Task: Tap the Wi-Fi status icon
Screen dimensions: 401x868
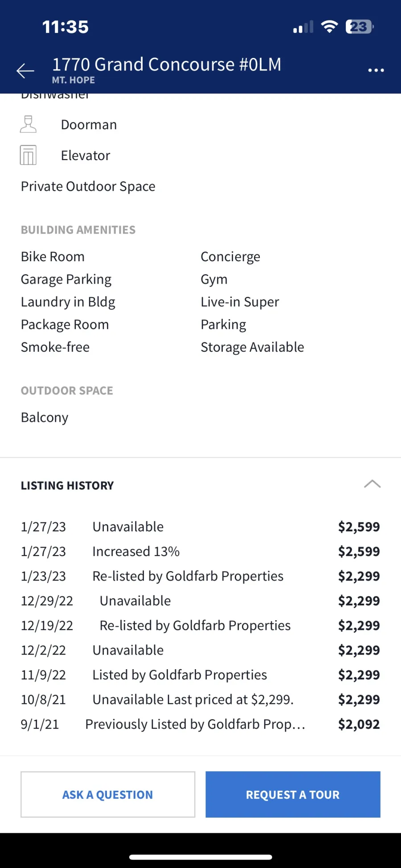Action: coord(329,27)
